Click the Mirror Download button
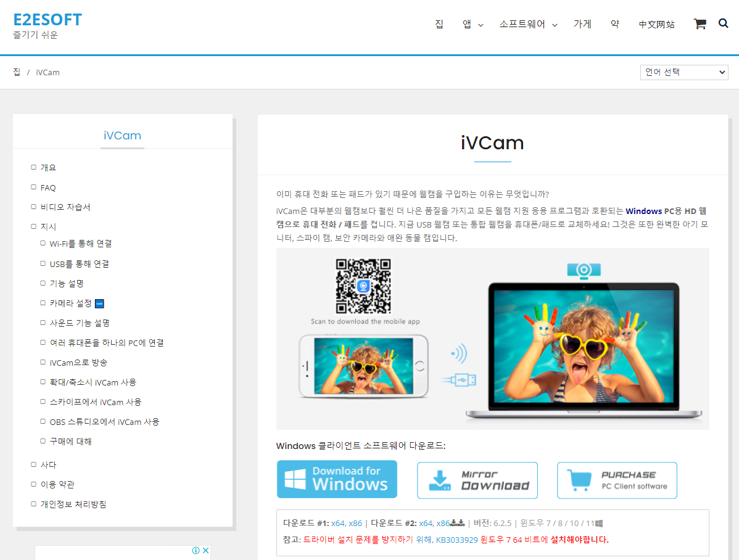The height and width of the screenshot is (560, 739). 477,480
